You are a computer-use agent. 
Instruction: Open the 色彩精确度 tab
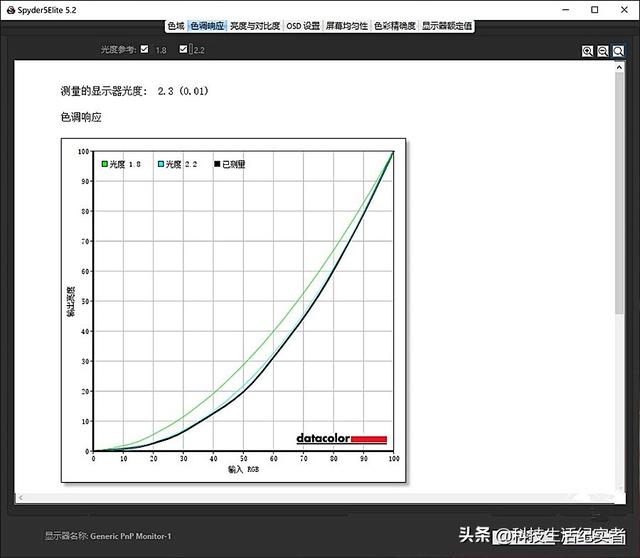pos(395,26)
